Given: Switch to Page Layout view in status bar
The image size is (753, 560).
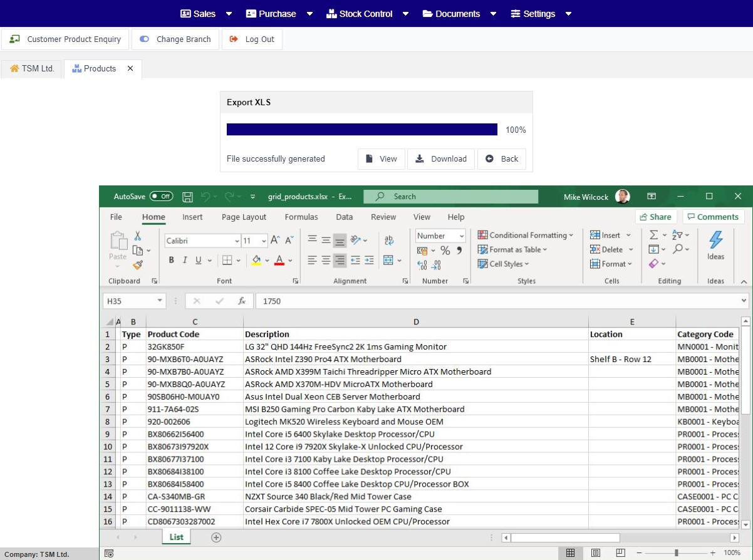Looking at the screenshot, I should (x=596, y=553).
